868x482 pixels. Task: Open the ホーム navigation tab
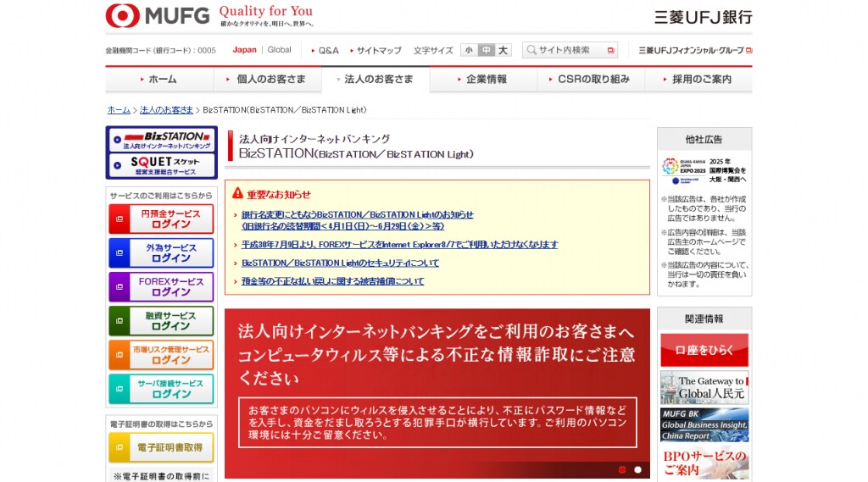pos(159,79)
